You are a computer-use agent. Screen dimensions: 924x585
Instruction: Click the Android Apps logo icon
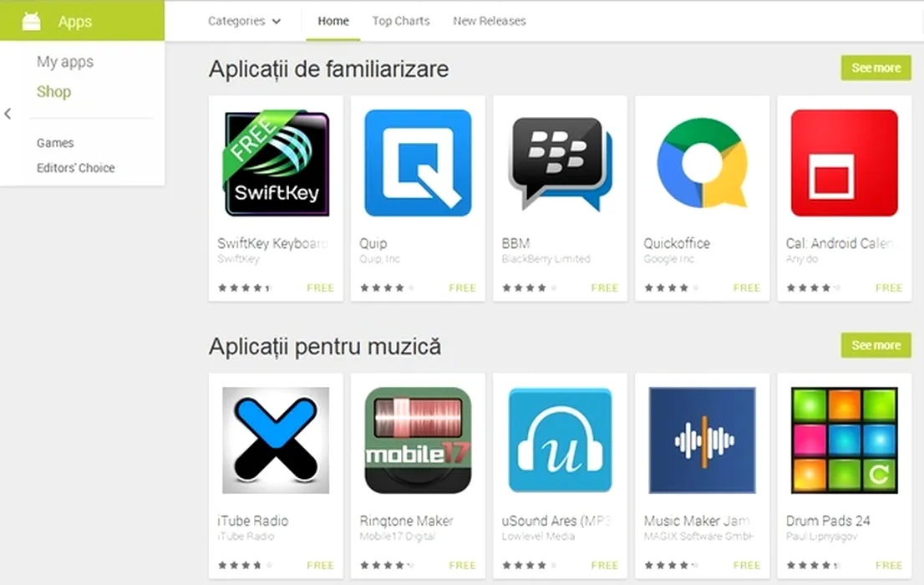point(31,21)
